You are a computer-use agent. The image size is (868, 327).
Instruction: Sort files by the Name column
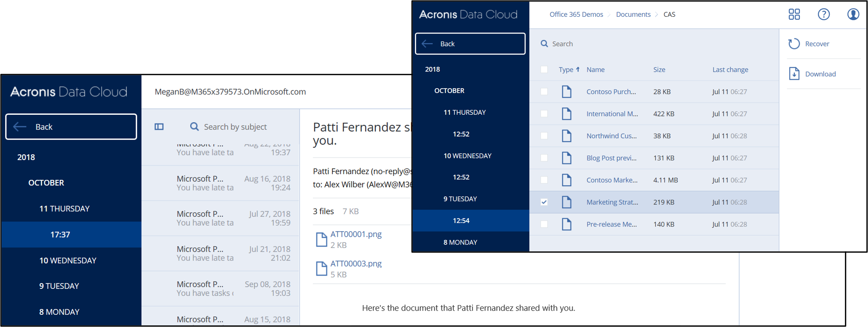595,69
